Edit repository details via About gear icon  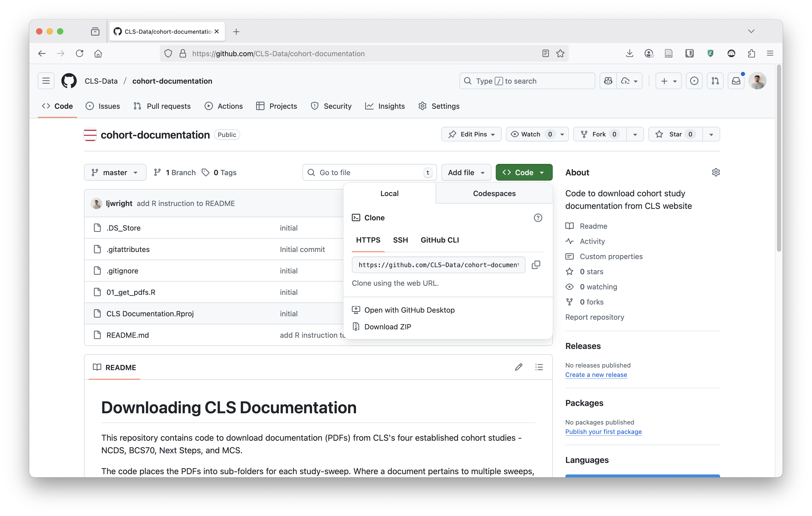tap(715, 172)
